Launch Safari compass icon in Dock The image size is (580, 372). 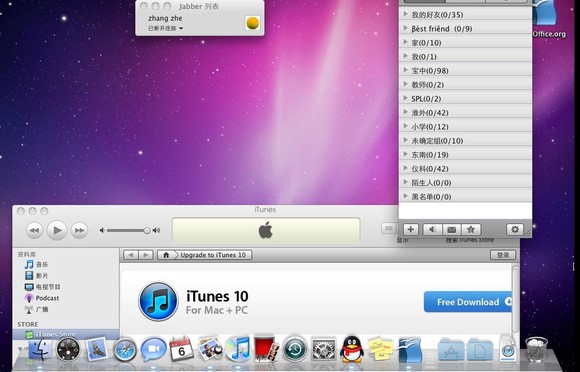tap(125, 350)
